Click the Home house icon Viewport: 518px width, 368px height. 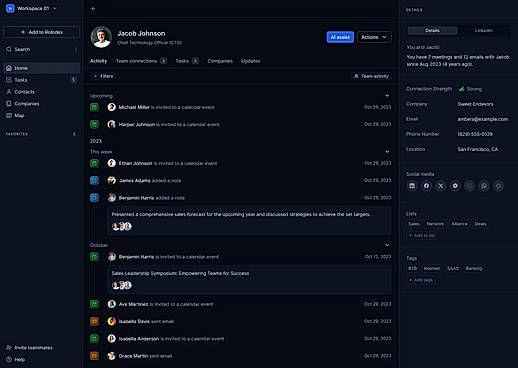click(9, 68)
